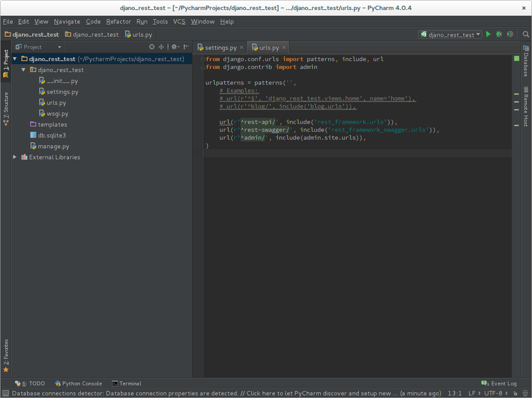Fold first import line marker in gutter
Image resolution: width=532 pixels, height=398 pixels.
tap(203, 59)
